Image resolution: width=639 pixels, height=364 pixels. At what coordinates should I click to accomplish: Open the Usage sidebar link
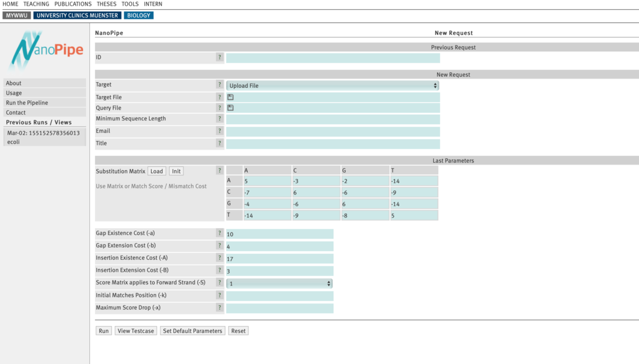45,93
